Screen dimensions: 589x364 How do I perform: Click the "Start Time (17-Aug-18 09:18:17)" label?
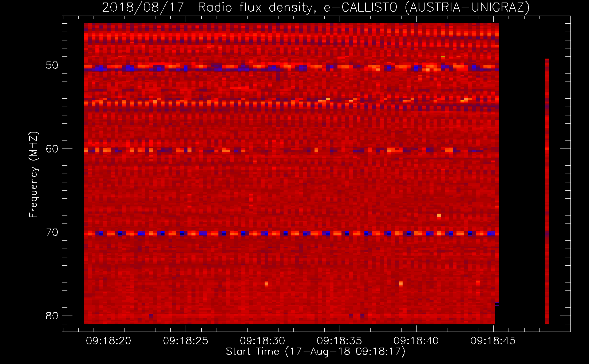tap(316, 352)
